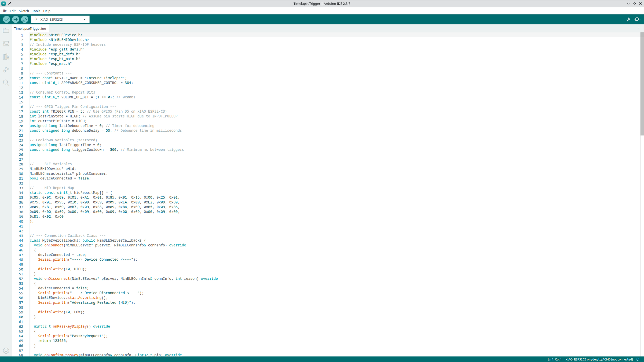Click the USB icon in board selector

pos(36,19)
